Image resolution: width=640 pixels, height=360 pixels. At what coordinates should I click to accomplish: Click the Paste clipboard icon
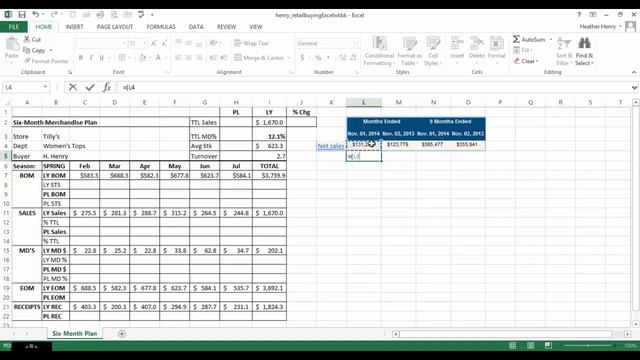[x=12, y=44]
